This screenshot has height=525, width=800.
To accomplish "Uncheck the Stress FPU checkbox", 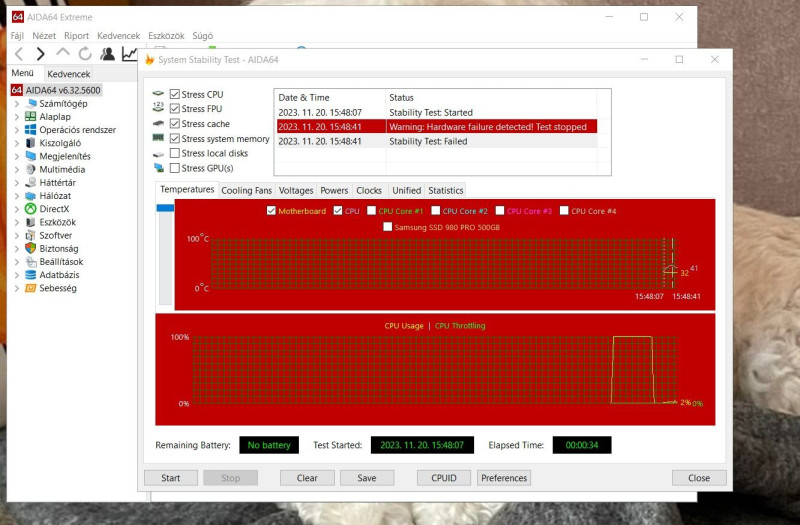I will [x=174, y=109].
